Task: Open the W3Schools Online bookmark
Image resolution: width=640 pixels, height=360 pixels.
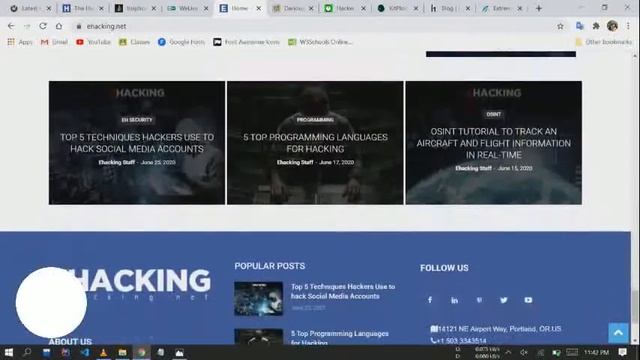Action: [x=320, y=42]
